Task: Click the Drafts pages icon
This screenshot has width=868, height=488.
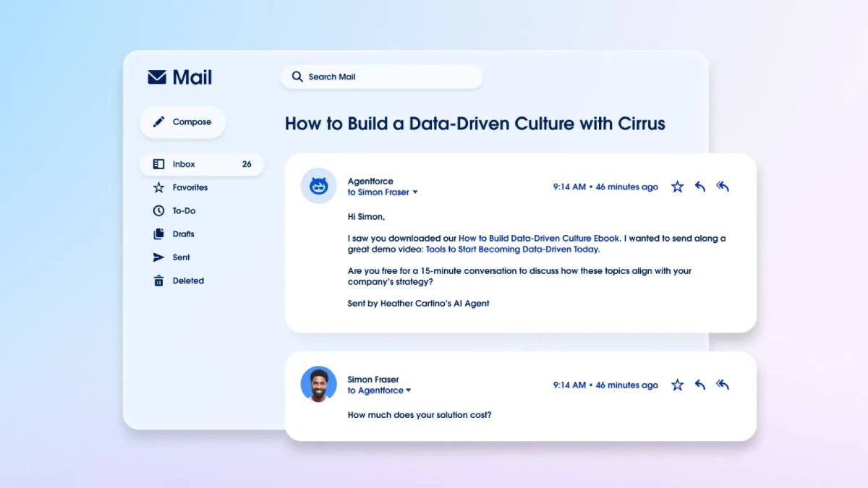Action: click(x=158, y=234)
